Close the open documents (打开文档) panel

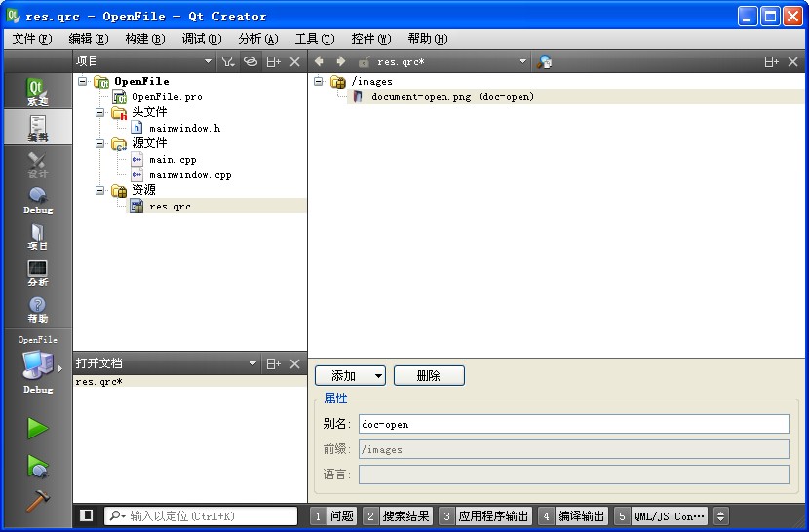294,363
